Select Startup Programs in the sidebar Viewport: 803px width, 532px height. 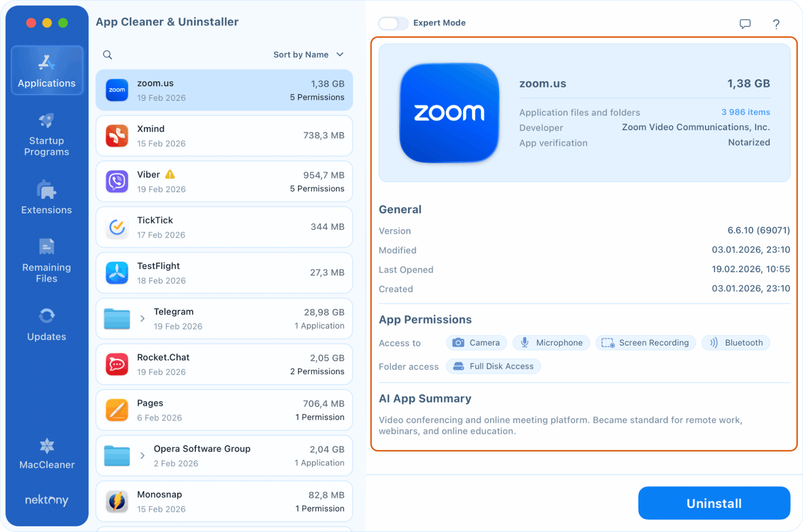pyautogui.click(x=46, y=135)
